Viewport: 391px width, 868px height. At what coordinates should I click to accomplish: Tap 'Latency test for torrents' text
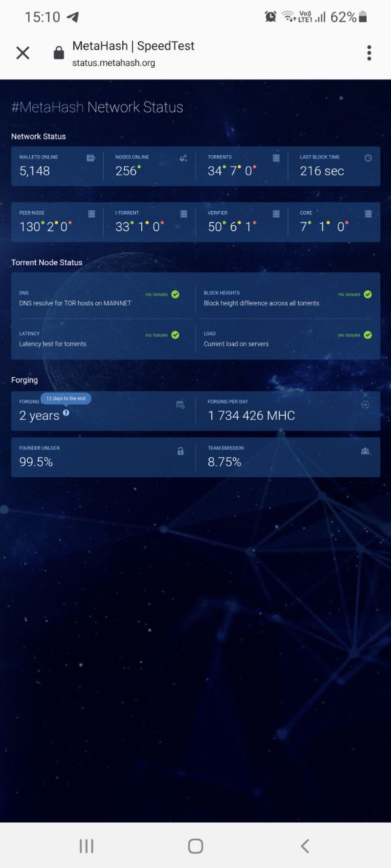pos(52,344)
